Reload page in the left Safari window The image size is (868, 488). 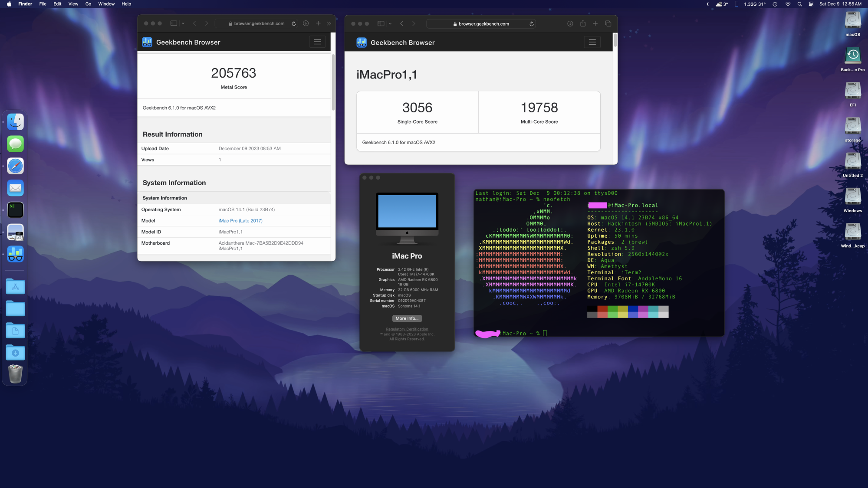pyautogui.click(x=294, y=23)
